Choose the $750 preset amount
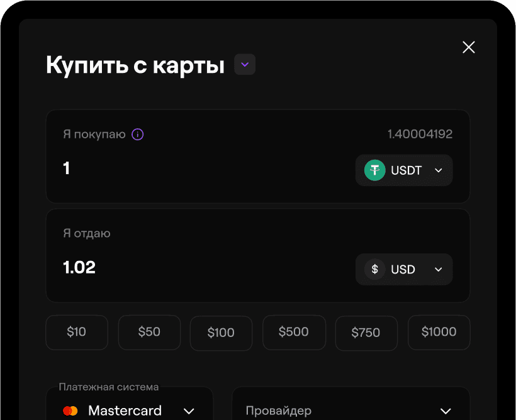Screen dimensions: 516x420 point(366,333)
